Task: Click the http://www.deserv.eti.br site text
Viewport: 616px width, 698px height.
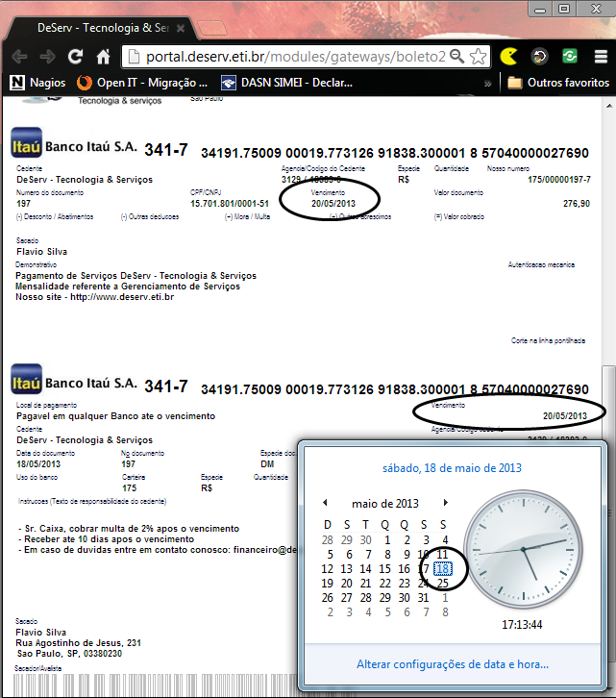Action: point(122,297)
